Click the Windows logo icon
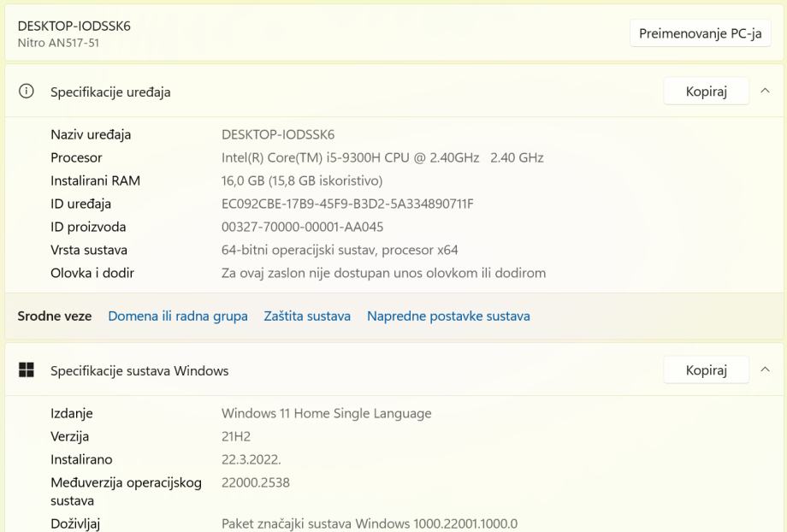787x532 pixels. (x=27, y=370)
